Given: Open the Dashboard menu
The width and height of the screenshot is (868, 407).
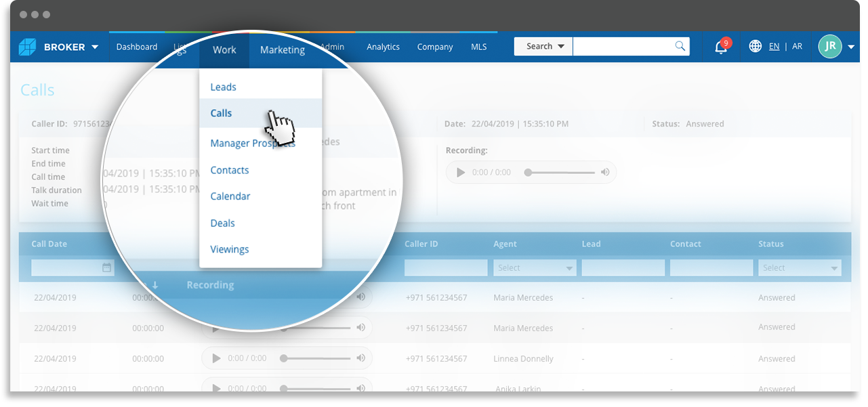Looking at the screenshot, I should coord(137,47).
